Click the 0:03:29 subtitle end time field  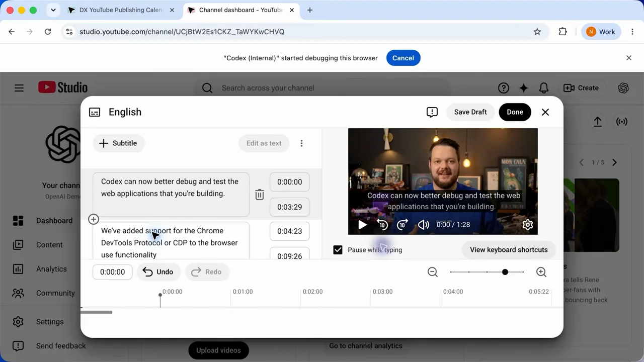290,207
